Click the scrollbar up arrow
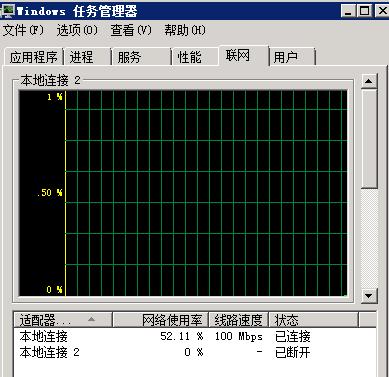389x377 pixels. coord(369,81)
